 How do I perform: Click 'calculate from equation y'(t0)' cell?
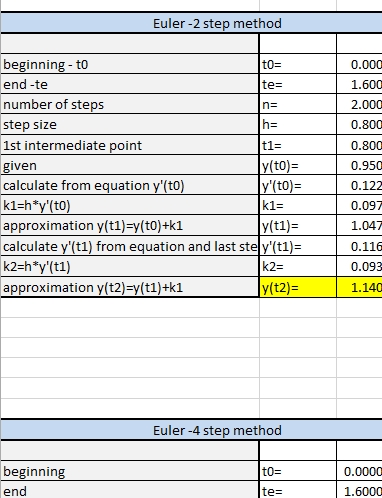click(130, 185)
